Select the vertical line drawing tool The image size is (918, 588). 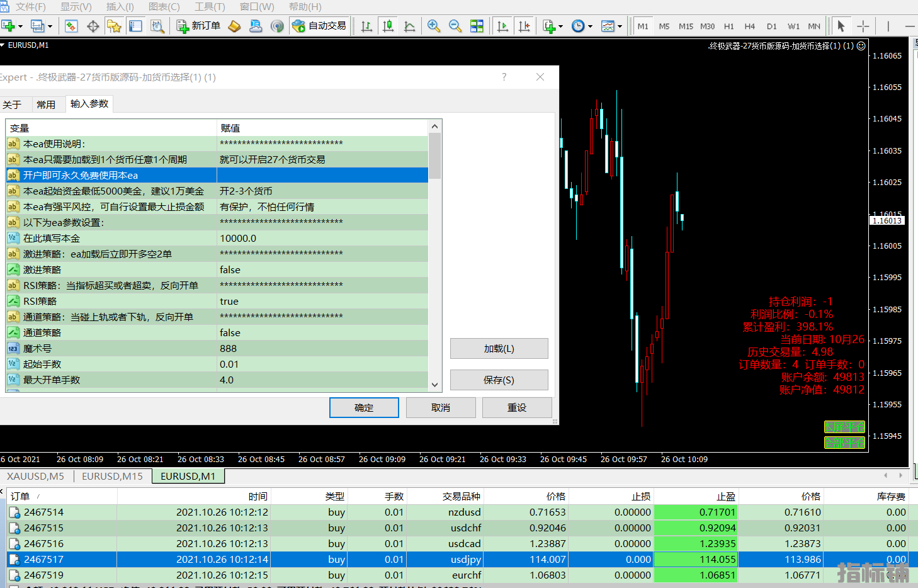(888, 26)
